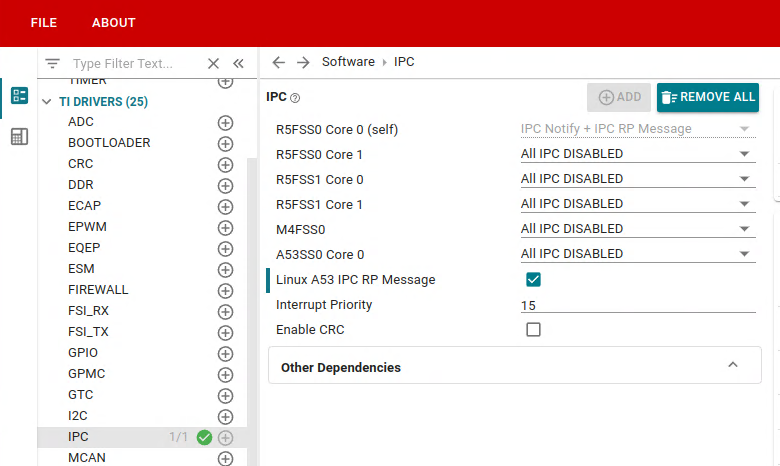Open the R5FSS0 Core 0 (self) dropdown
This screenshot has height=466, width=780.
tap(638, 129)
